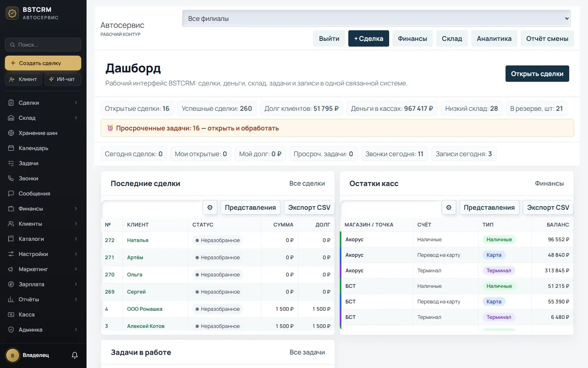Follow the Все сделки link
588x368 pixels.
(x=307, y=184)
